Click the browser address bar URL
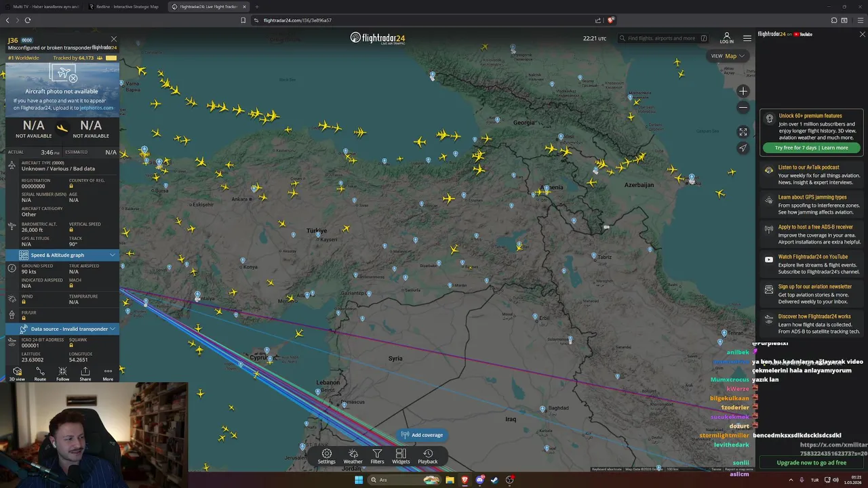 [x=298, y=20]
